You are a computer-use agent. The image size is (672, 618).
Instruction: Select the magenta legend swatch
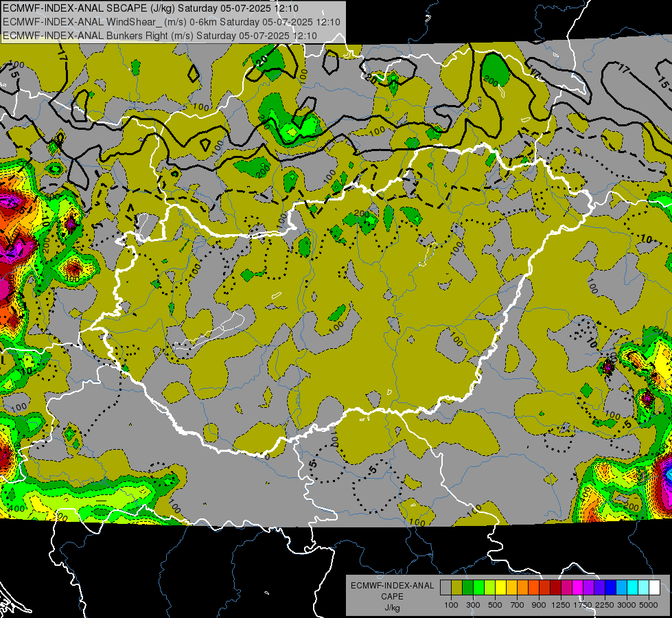click(x=578, y=587)
